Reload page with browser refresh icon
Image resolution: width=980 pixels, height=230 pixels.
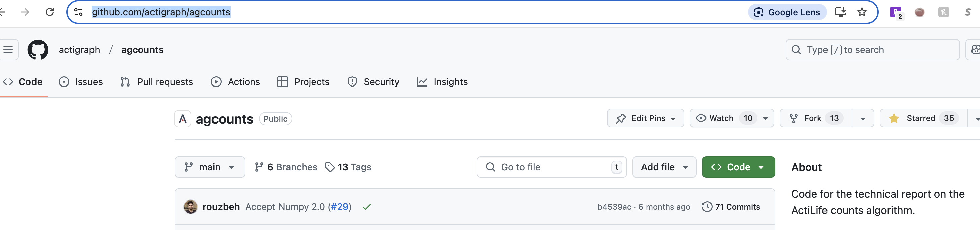pos(50,12)
